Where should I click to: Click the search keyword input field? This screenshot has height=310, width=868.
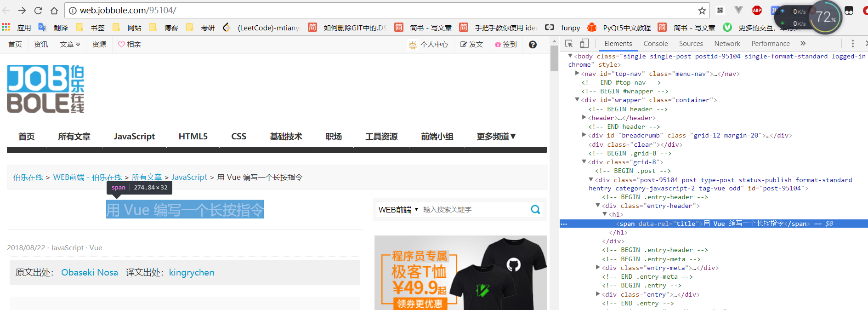pyautogui.click(x=474, y=210)
